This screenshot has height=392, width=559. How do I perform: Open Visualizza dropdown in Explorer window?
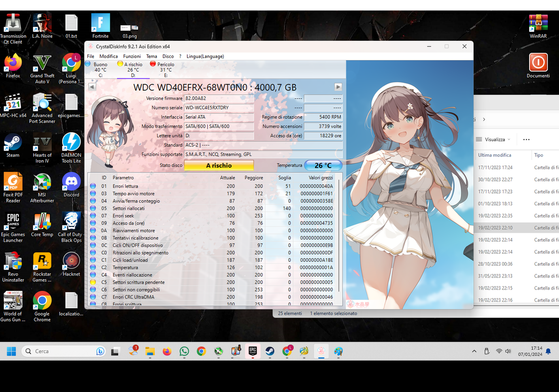493,139
